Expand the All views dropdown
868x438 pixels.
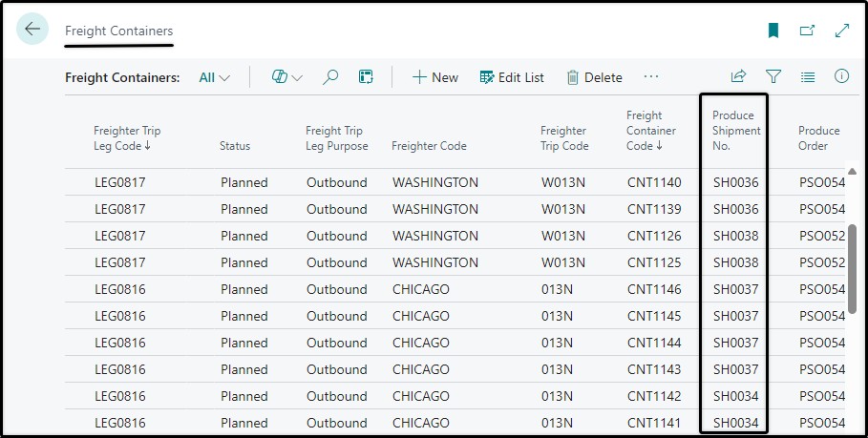point(214,77)
